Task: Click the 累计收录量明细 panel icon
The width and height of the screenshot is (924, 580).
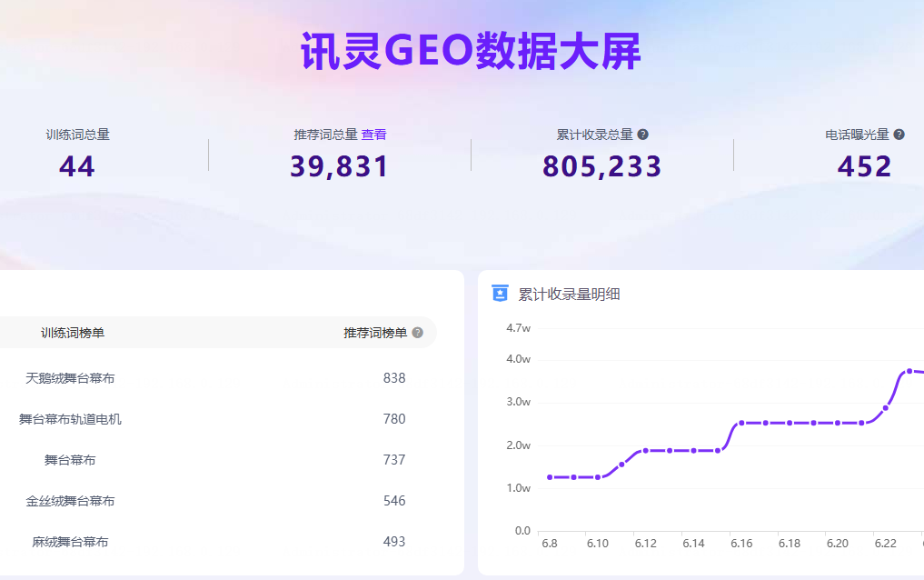Action: pyautogui.click(x=500, y=293)
